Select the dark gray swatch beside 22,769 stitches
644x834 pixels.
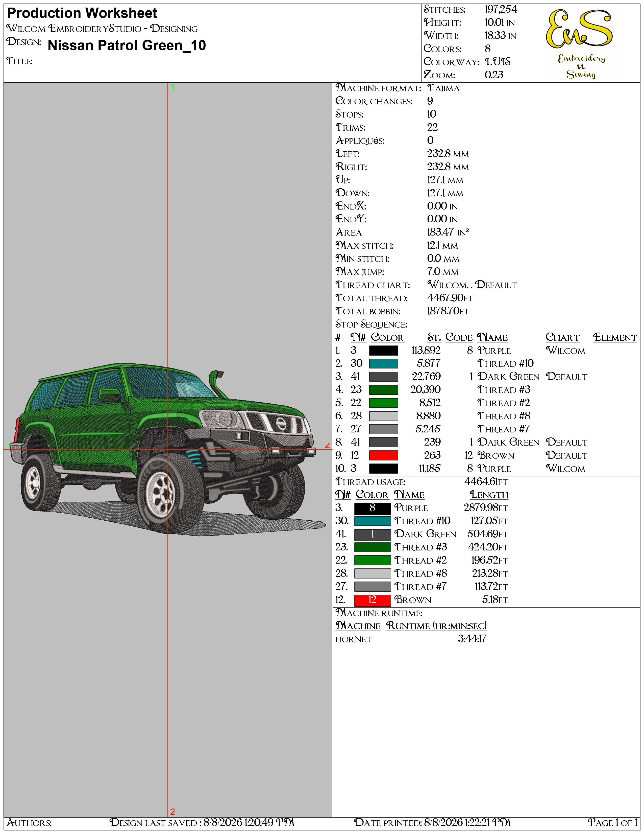pyautogui.click(x=383, y=377)
